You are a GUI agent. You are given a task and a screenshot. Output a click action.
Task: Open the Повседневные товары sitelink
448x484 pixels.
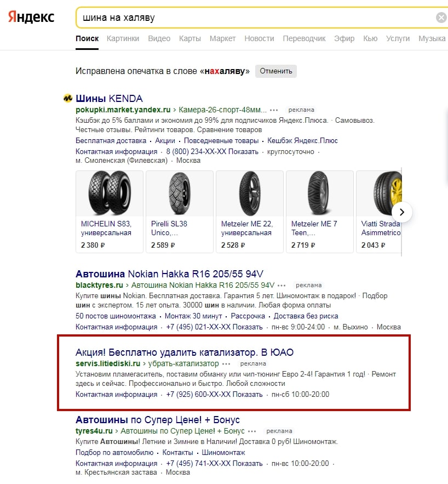click(x=221, y=141)
